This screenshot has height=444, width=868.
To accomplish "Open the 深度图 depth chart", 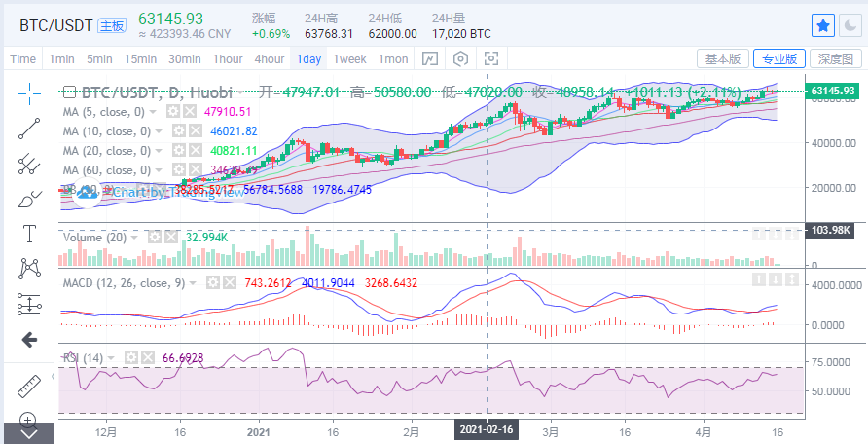I will click(x=836, y=59).
